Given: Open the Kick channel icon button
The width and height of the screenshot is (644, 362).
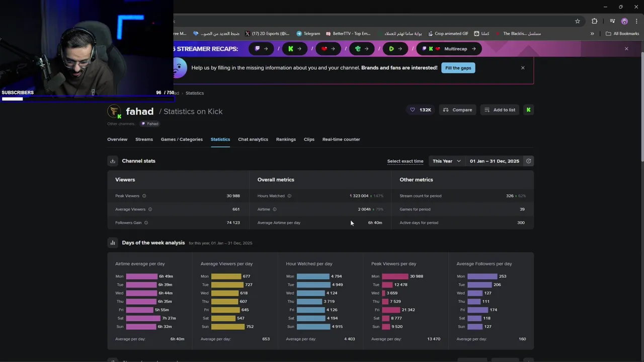Looking at the screenshot, I should [528, 110].
